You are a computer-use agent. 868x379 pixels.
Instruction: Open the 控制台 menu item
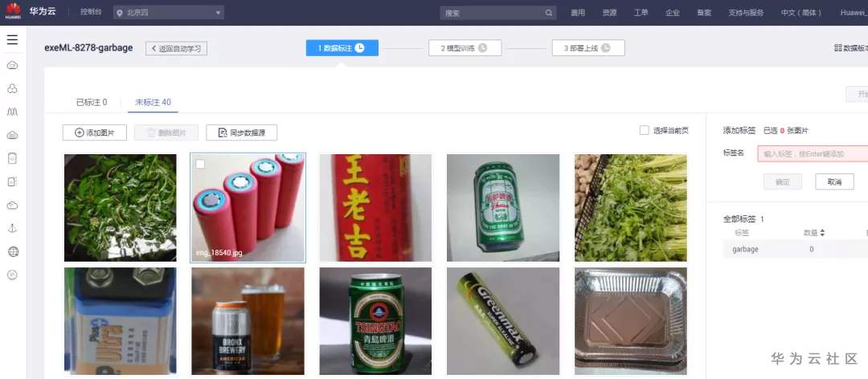pyautogui.click(x=91, y=12)
